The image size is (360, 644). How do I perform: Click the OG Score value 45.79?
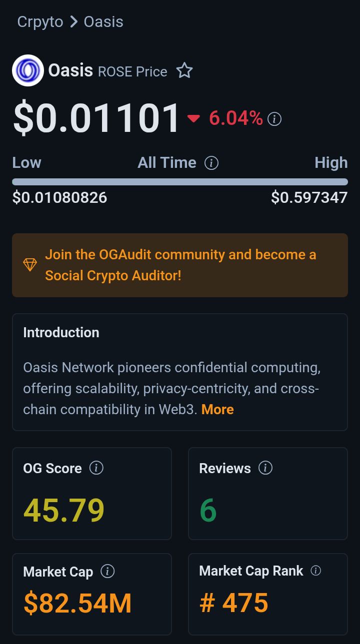(64, 511)
